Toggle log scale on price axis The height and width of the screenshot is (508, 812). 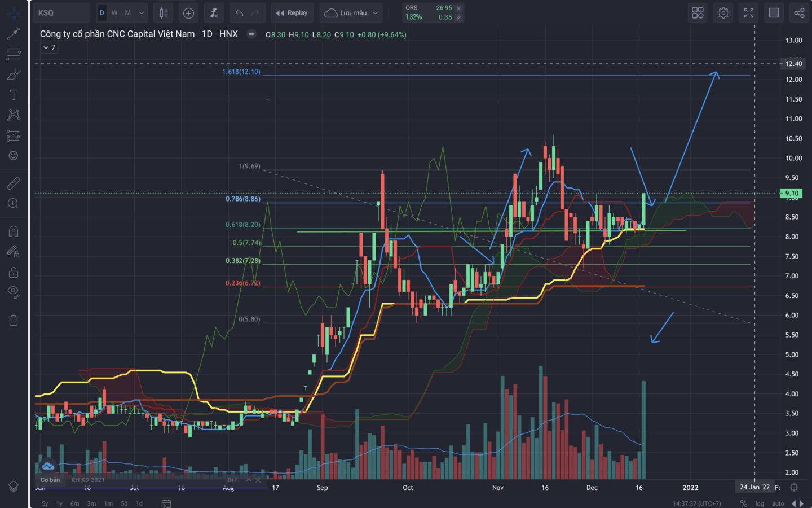[x=760, y=503]
